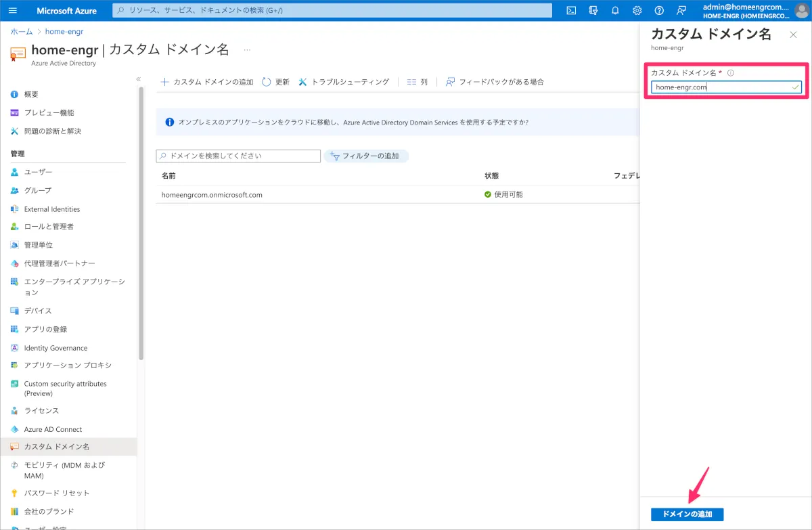Click the ドメインを検索してください search field
Image resolution: width=812 pixels, height=530 pixels.
tap(238, 156)
